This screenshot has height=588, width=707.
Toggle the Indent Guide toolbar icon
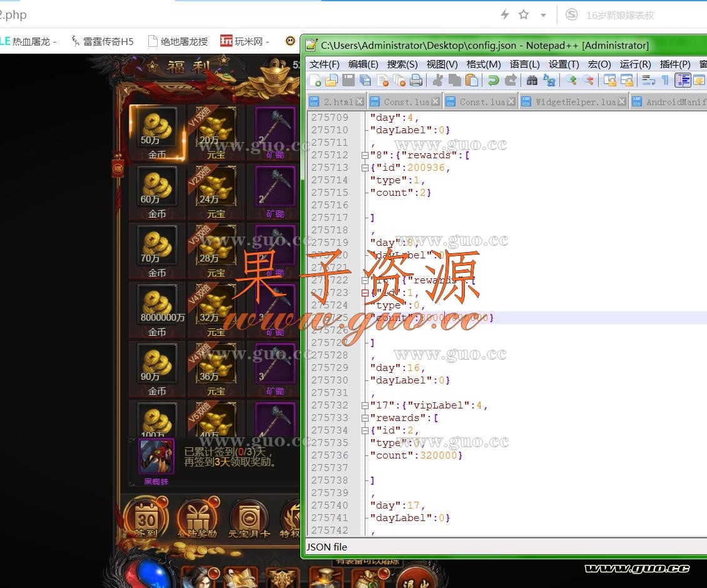(x=683, y=81)
